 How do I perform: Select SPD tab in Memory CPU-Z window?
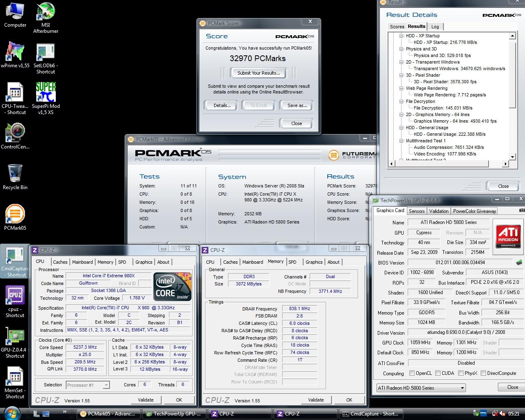pyautogui.click(x=292, y=262)
